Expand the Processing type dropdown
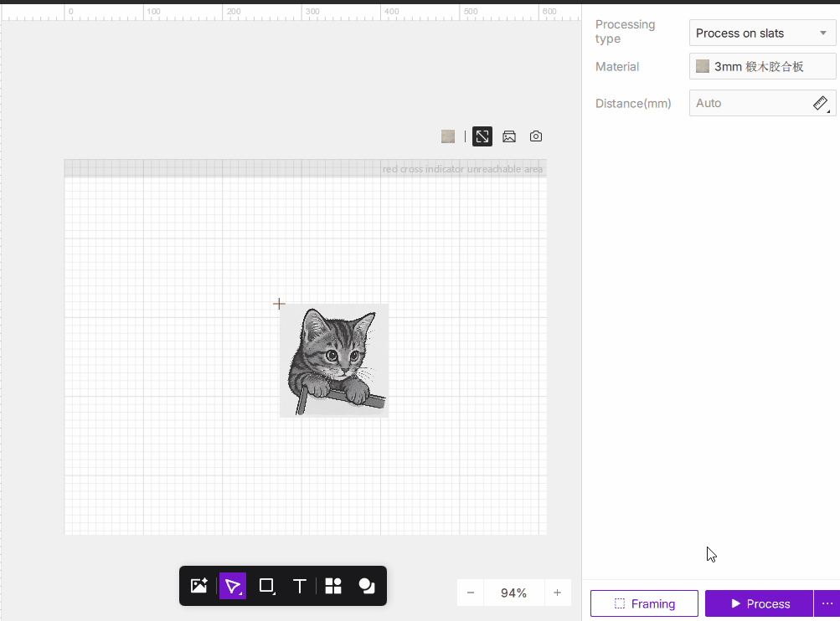This screenshot has width=840, height=621. coord(762,33)
